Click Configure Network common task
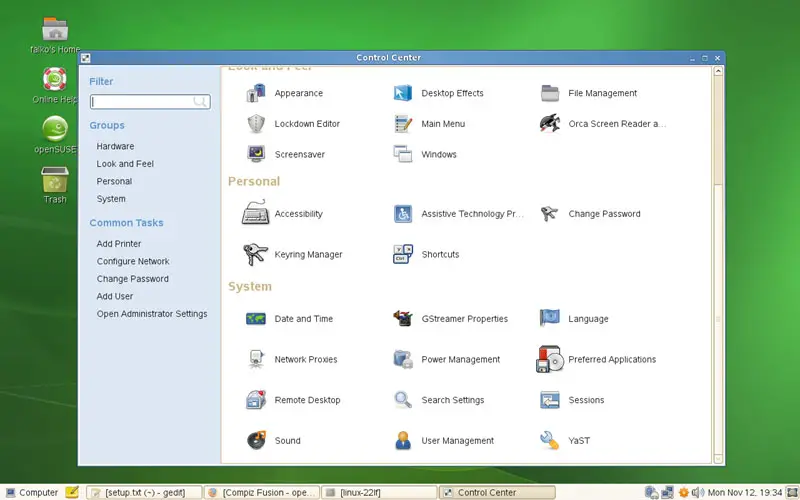This screenshot has width=800, height=500. pyautogui.click(x=133, y=261)
